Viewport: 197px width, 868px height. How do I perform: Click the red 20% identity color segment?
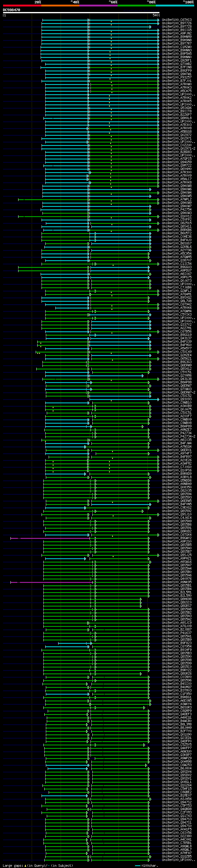[22, 6]
